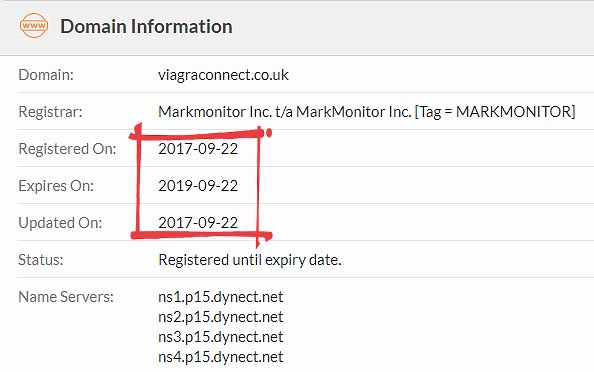Click the Status label
The width and height of the screenshot is (594, 372).
[x=41, y=260]
